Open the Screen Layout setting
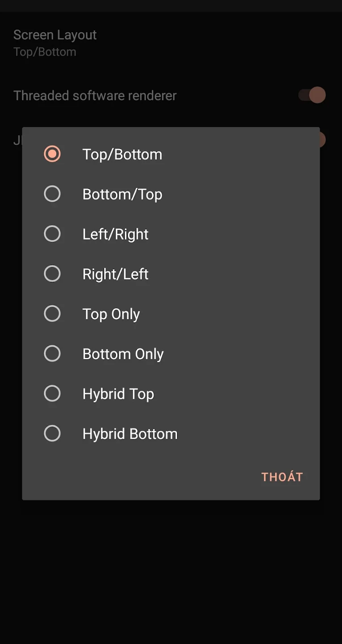Image resolution: width=342 pixels, height=644 pixels. tap(55, 42)
